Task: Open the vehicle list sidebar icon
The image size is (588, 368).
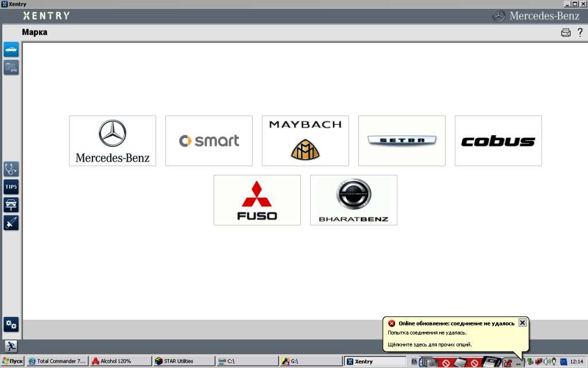Action: [11, 68]
